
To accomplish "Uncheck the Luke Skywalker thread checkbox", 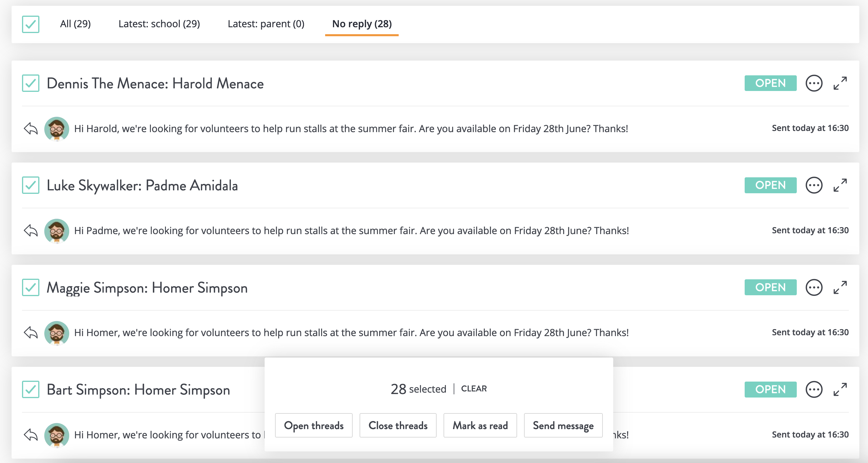I will pos(31,185).
